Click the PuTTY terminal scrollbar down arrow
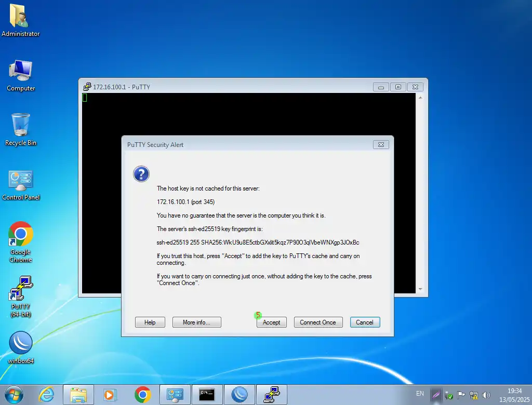 coord(420,289)
